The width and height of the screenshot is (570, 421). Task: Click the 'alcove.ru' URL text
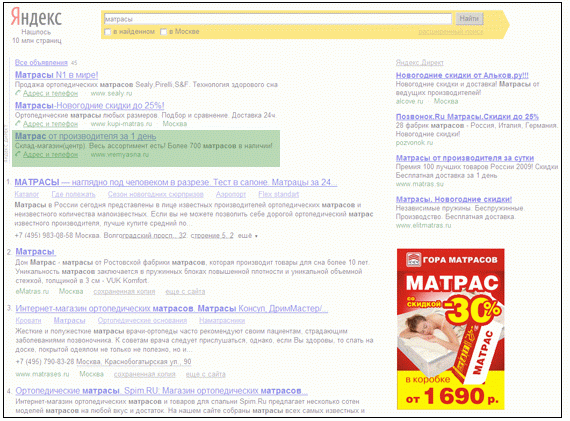coord(410,101)
